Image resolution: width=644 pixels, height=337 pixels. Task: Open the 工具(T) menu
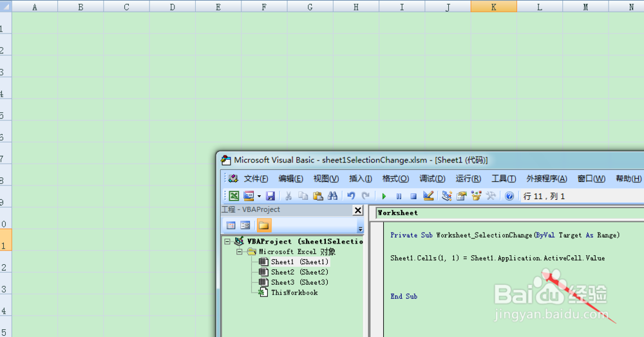tap(504, 178)
